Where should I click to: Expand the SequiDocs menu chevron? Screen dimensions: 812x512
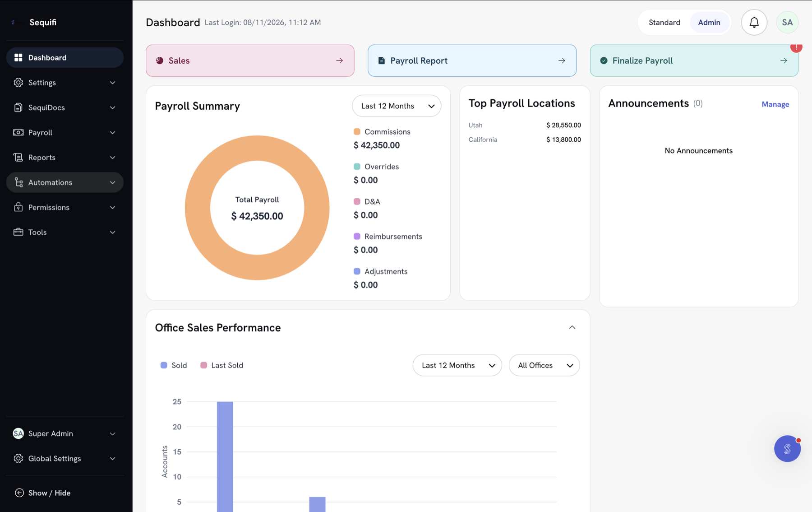112,107
